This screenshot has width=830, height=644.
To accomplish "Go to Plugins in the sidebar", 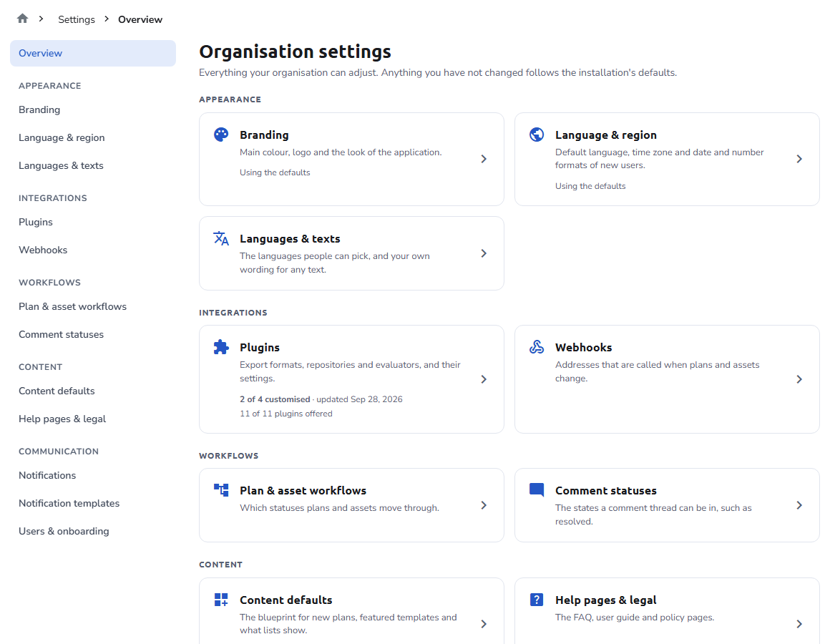I will (x=92, y=222).
